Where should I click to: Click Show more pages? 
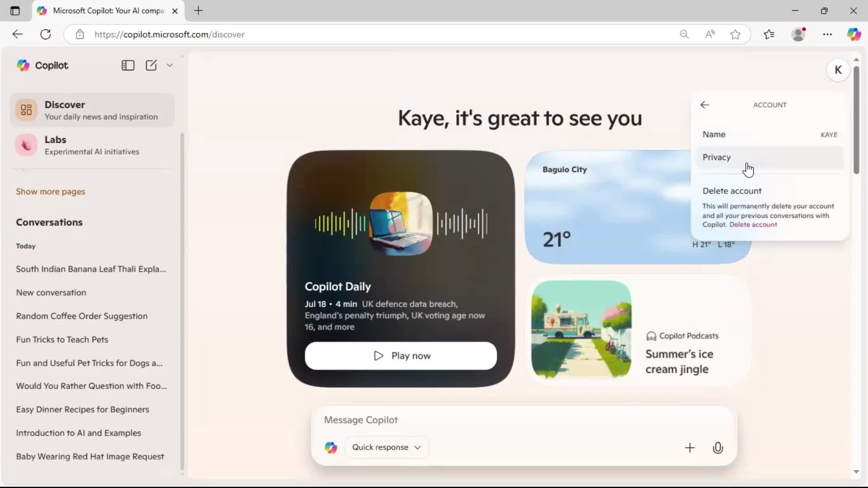click(x=51, y=192)
